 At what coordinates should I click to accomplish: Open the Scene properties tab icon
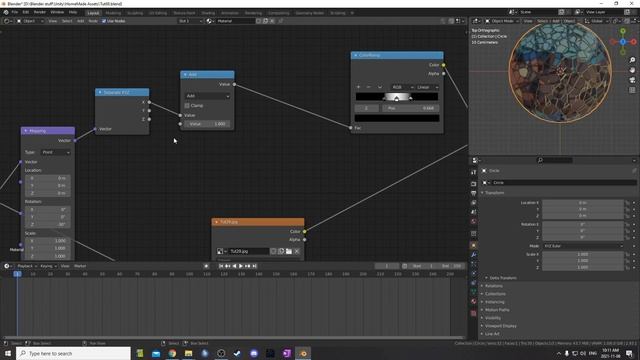(x=473, y=212)
